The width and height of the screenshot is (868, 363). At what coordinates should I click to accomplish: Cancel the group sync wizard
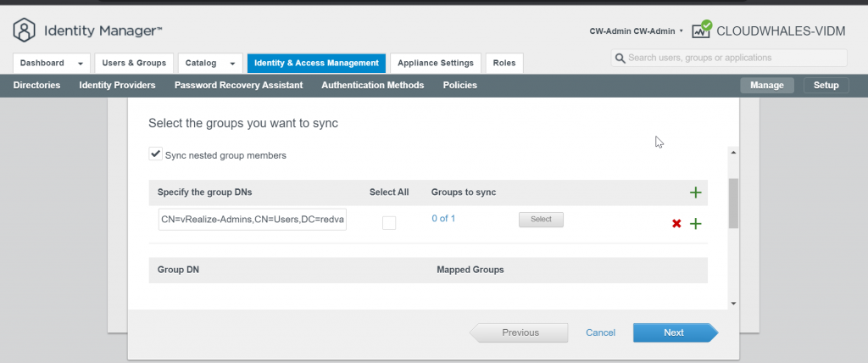tap(601, 333)
